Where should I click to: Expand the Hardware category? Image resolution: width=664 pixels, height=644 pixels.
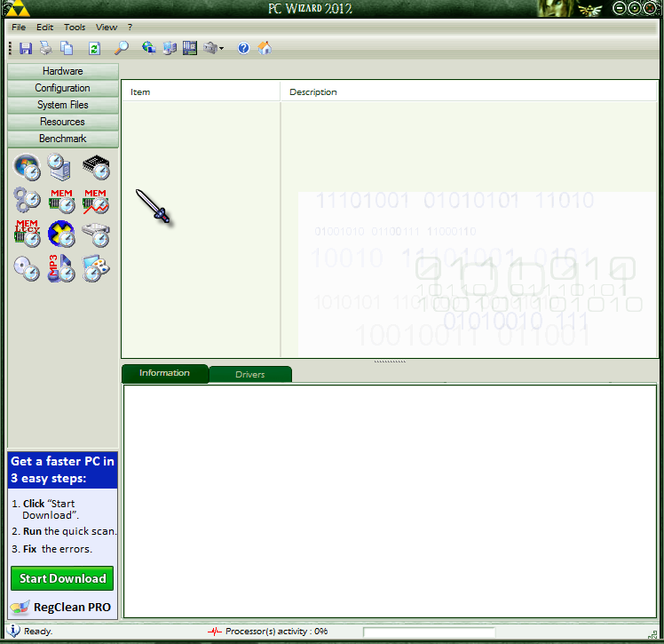63,71
